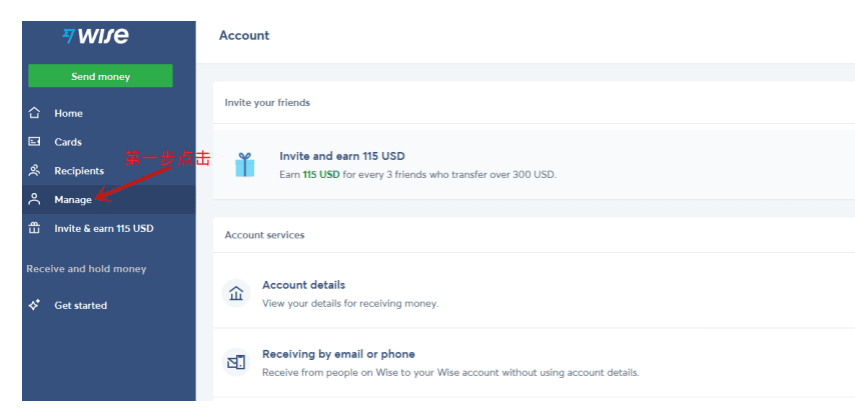Click the Manage person icon
The height and width of the screenshot is (415, 855).
[x=35, y=199]
